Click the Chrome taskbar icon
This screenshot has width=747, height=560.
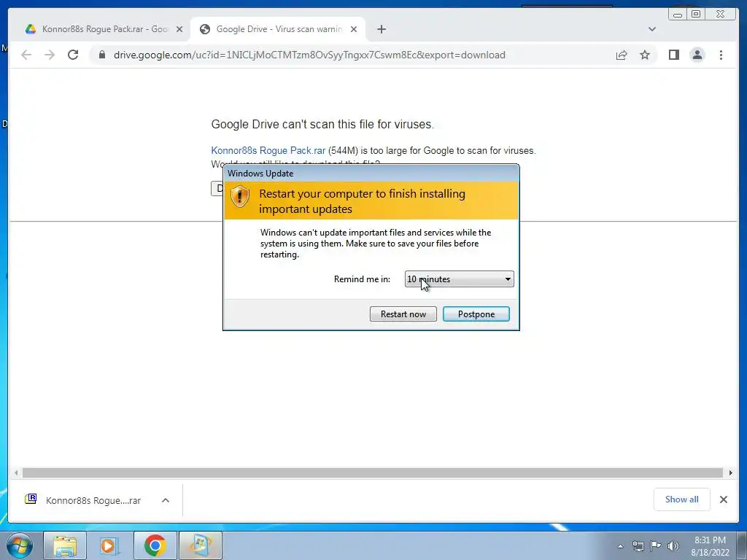155,545
